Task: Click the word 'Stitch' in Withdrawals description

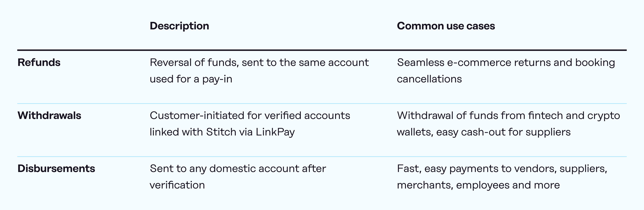Action: pos(221,132)
